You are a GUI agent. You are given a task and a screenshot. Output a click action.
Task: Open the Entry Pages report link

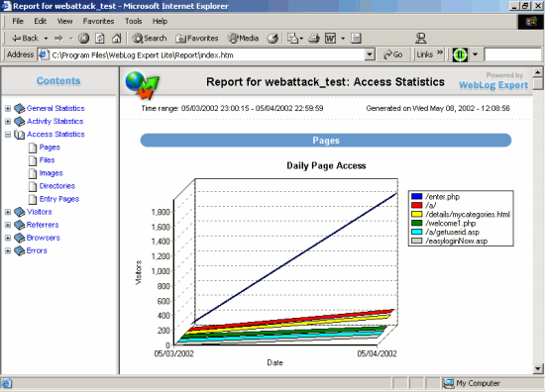59,199
